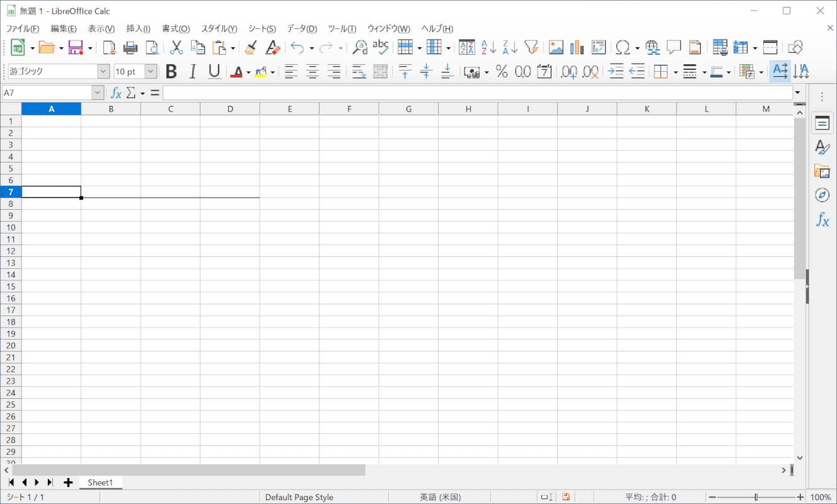Click the Formula equals button
The width and height of the screenshot is (837, 504).
coord(154,93)
